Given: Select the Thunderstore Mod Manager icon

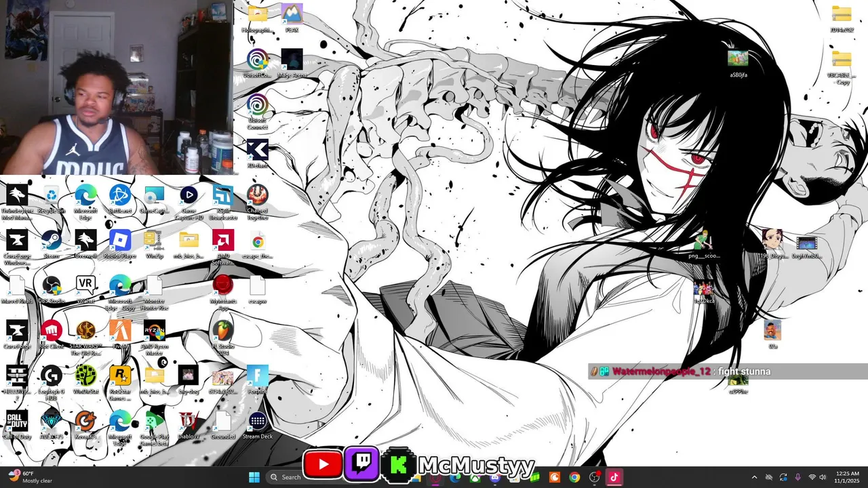Looking at the screenshot, I should (17, 203).
